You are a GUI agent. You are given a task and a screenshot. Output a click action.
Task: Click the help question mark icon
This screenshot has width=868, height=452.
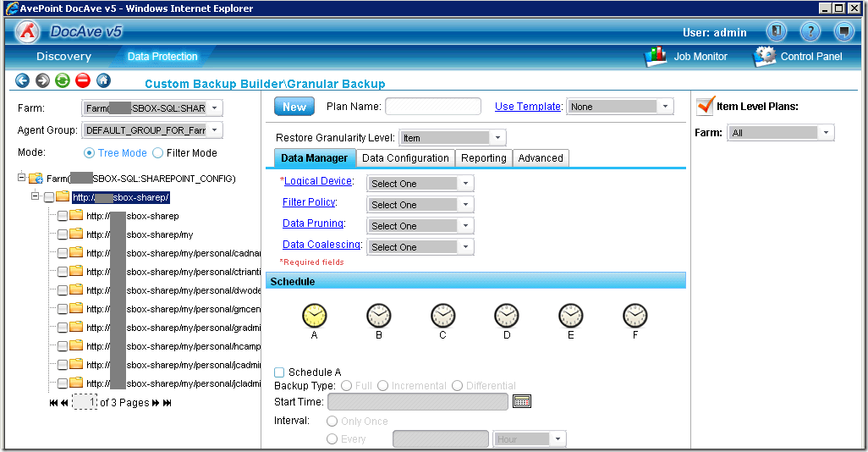click(x=810, y=32)
